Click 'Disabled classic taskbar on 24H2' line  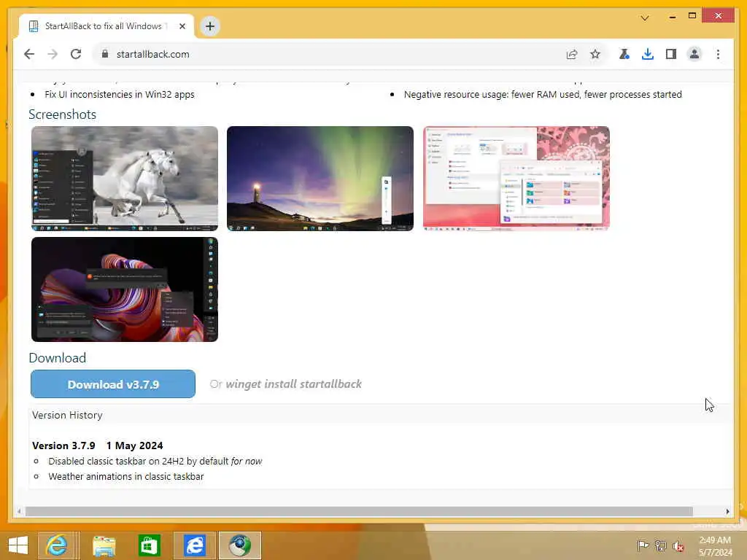tap(155, 461)
